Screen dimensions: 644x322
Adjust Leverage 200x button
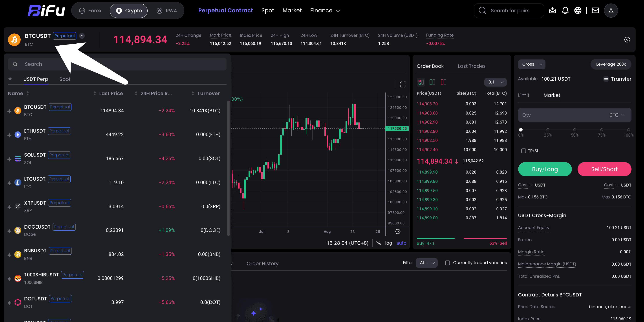coord(611,64)
